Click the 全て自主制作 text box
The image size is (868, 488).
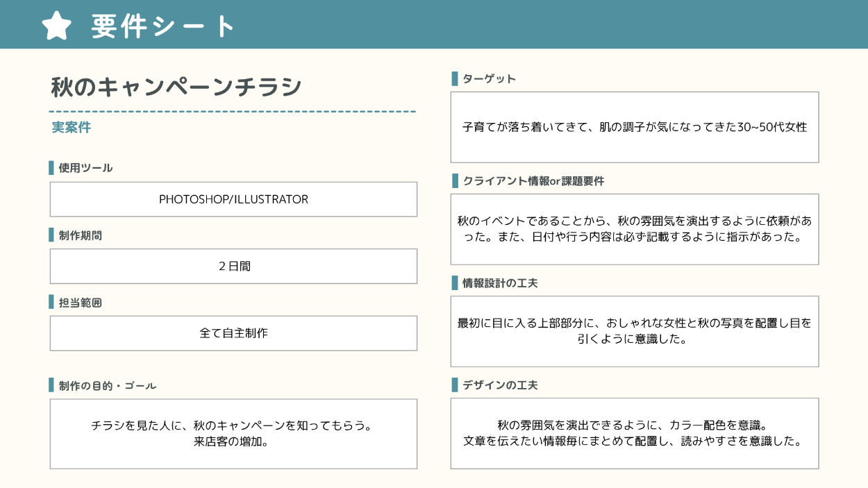coord(233,333)
